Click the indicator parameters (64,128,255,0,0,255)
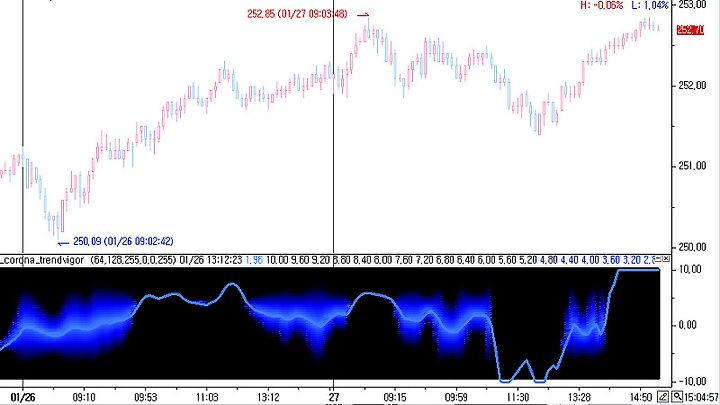This screenshot has width=720, height=405. click(133, 260)
